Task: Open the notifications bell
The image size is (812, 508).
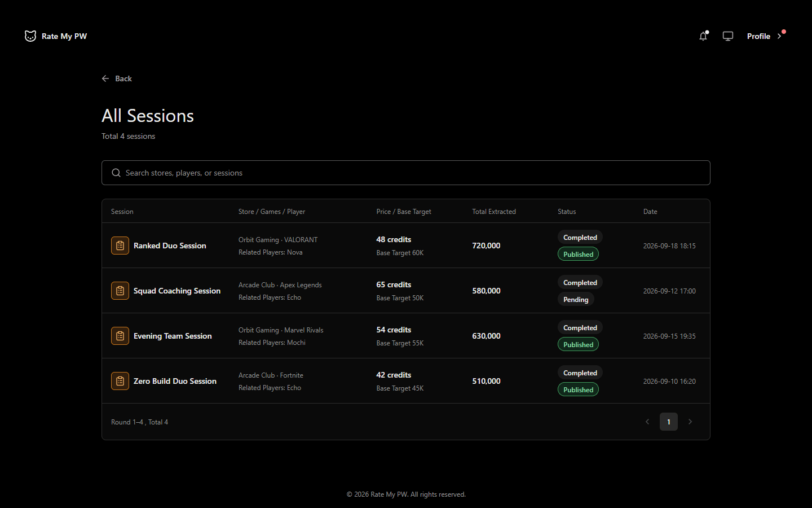Action: coord(703,36)
